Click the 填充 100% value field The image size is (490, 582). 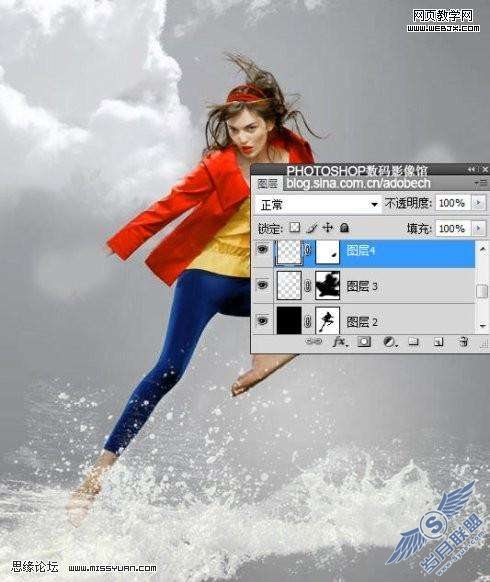click(453, 228)
